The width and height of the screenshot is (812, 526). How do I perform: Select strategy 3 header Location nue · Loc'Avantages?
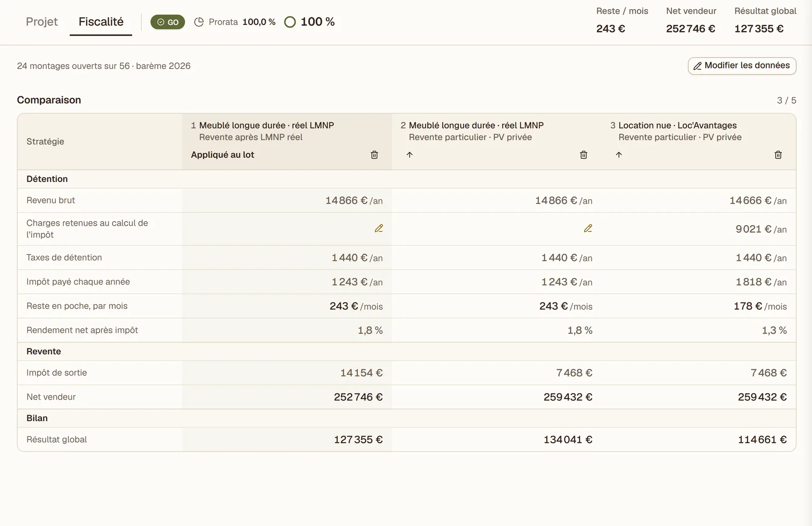click(678, 125)
